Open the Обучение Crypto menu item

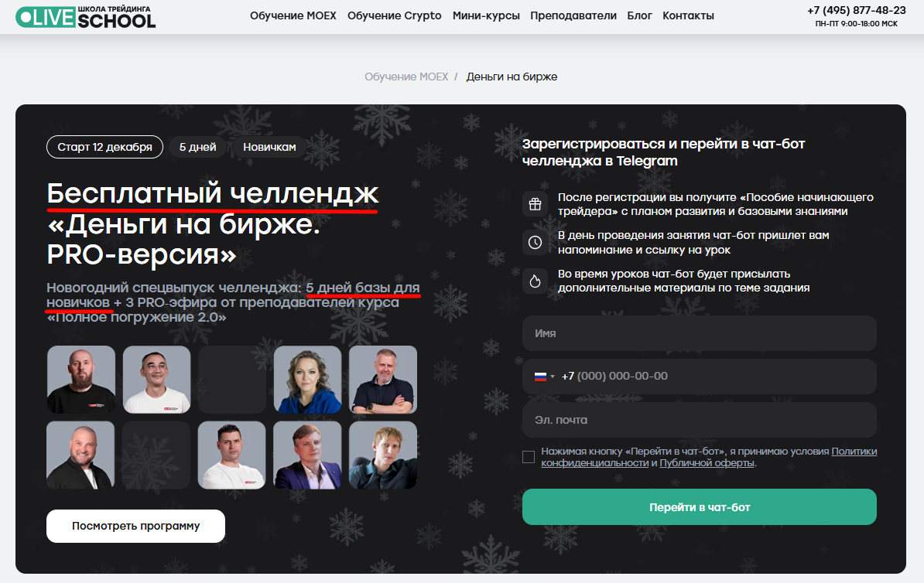[x=394, y=16]
